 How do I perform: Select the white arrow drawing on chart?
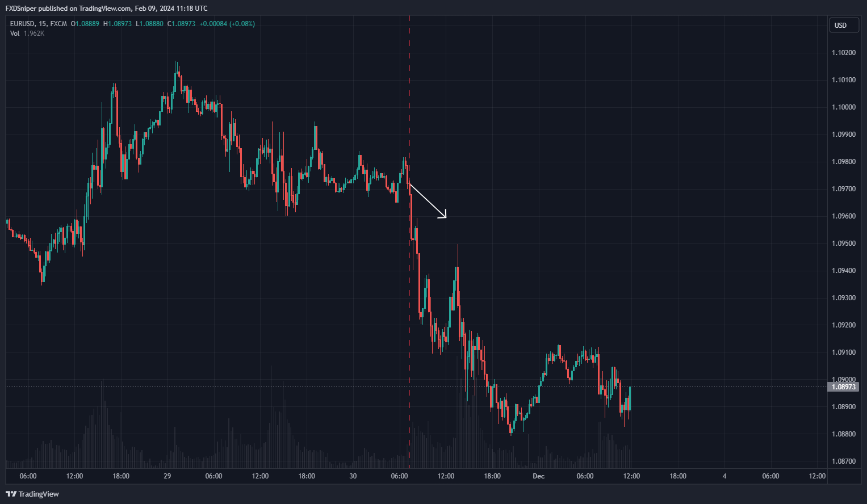[428, 201]
